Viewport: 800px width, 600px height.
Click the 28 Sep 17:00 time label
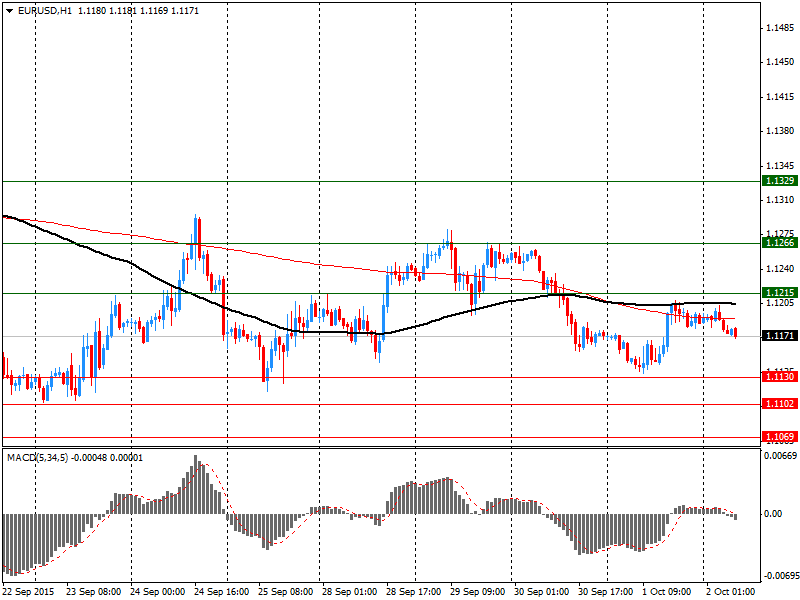(414, 592)
